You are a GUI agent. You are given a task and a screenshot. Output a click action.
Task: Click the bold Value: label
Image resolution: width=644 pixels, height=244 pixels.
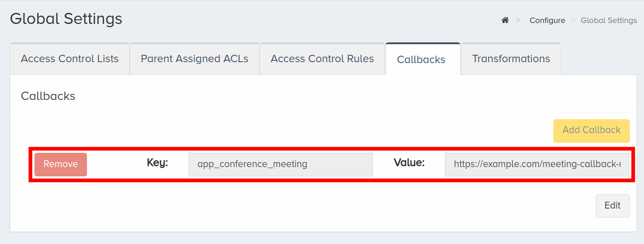tap(409, 163)
